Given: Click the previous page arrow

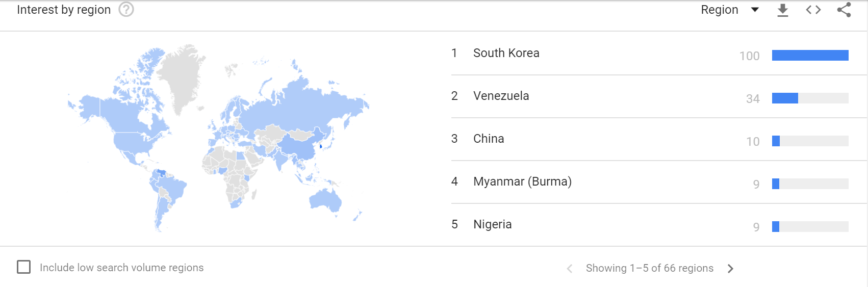Looking at the screenshot, I should coord(570,269).
